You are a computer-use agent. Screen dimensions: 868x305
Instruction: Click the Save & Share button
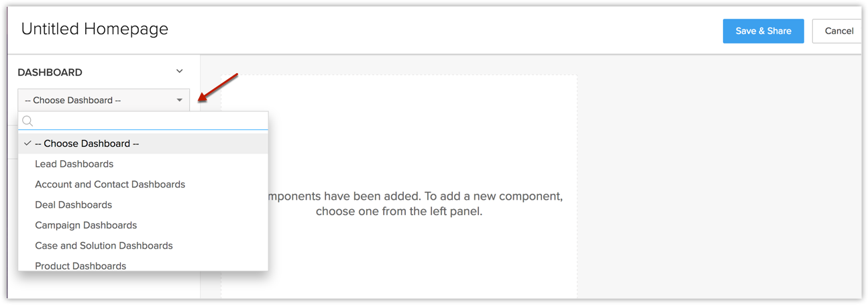tap(763, 31)
